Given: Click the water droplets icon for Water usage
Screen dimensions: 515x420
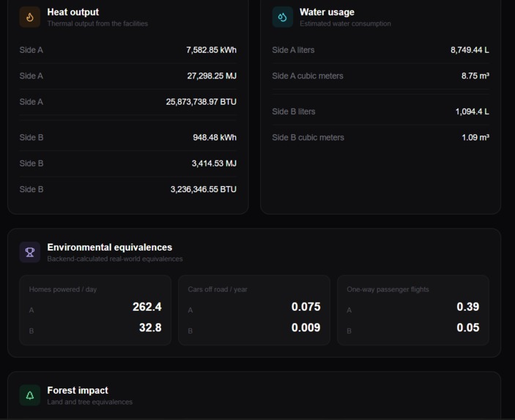Looking at the screenshot, I should pyautogui.click(x=283, y=17).
